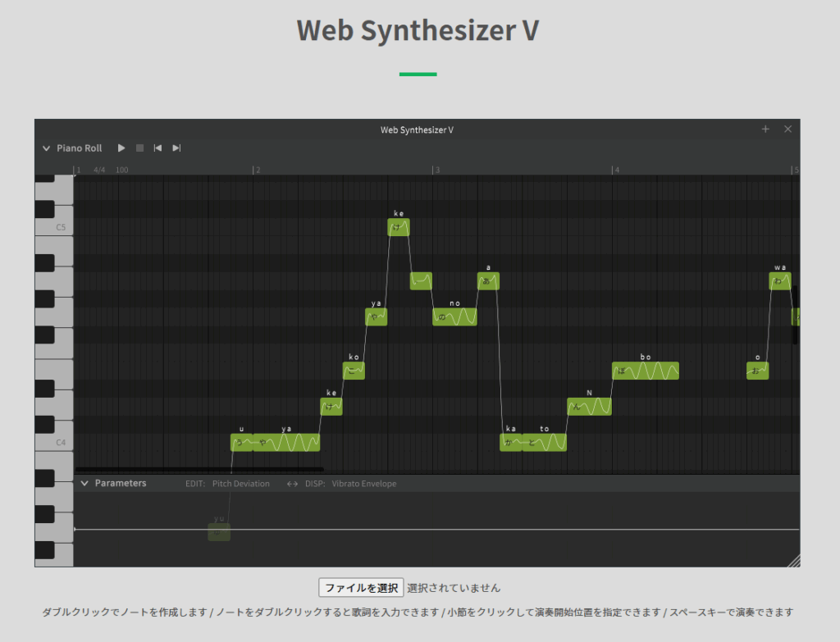Screen dimensions: 840x642
Task: Select the 'o' note near measure 5
Action: pos(757,371)
